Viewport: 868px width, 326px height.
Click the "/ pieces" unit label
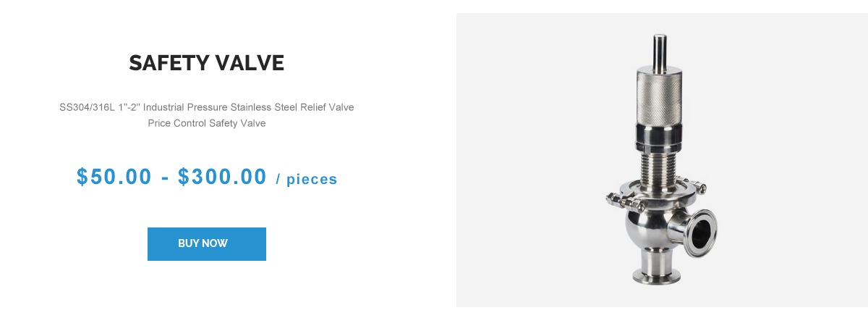[307, 179]
